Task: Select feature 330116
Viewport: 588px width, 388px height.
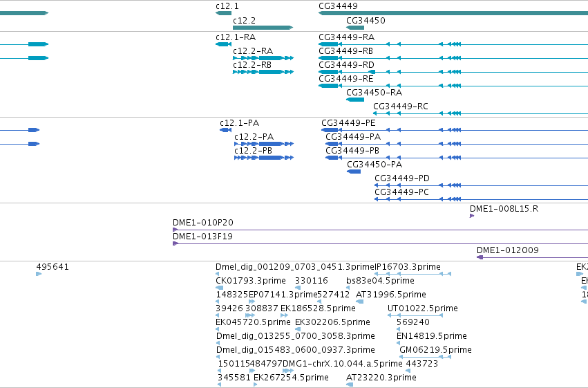Action: (298, 288)
